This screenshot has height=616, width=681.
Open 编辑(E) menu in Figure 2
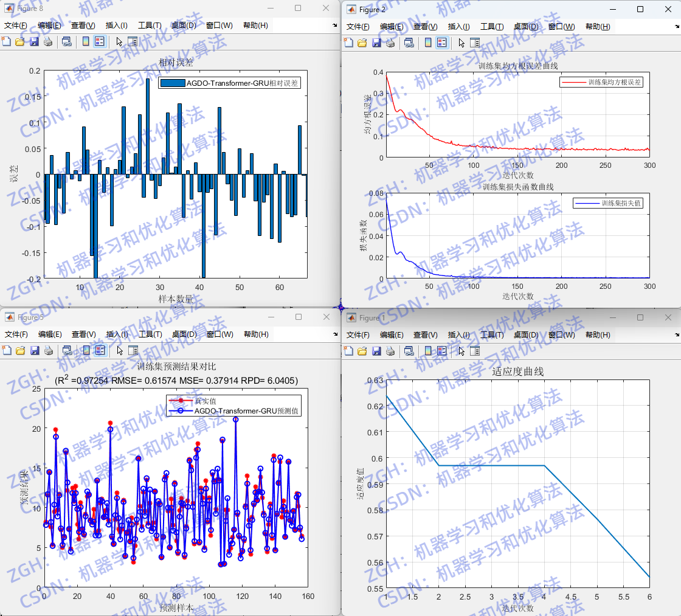coord(392,27)
